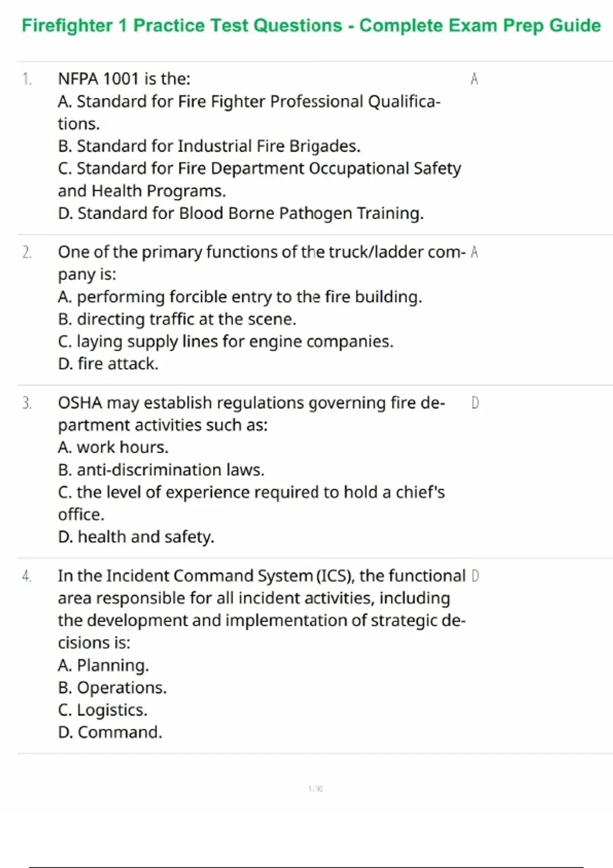Pick "directing traffic at the scene" option
This screenshot has width=613, height=868.
click(177, 320)
